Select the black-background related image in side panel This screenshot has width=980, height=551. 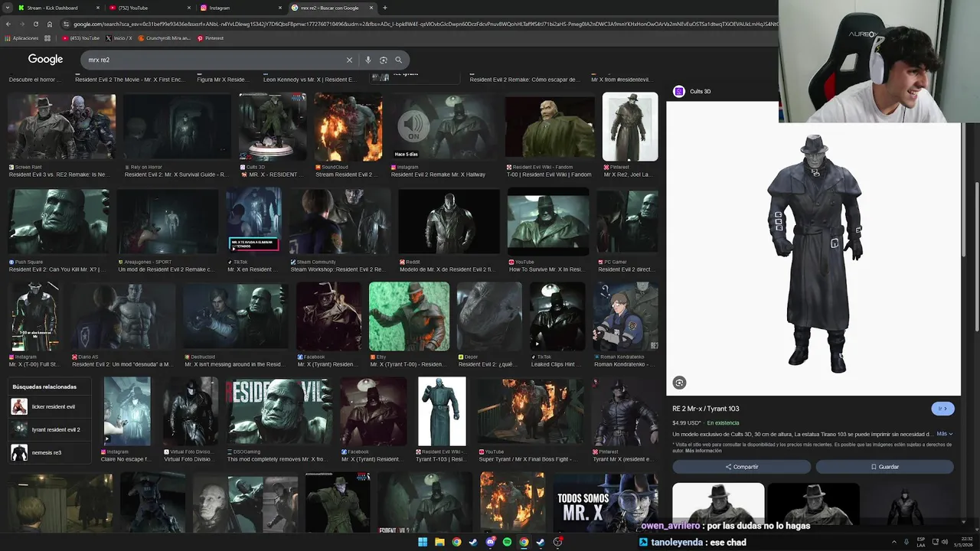coord(813,504)
